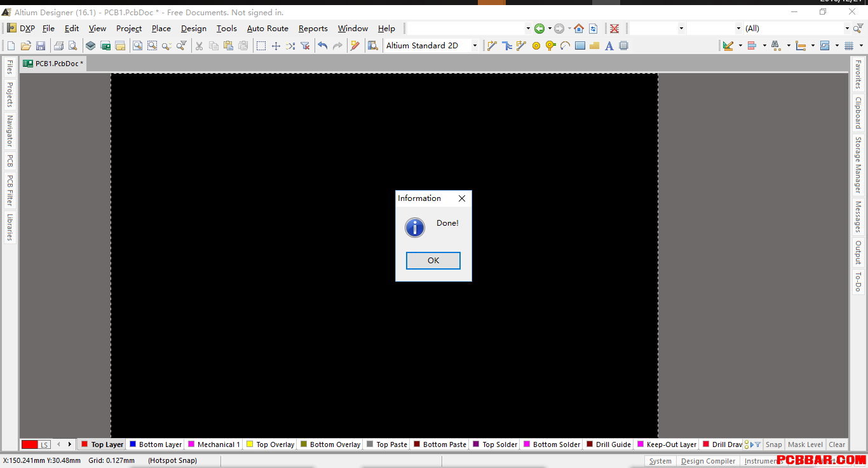This screenshot has width=868, height=468.
Task: Click the green Back navigation arrow
Action: click(539, 29)
